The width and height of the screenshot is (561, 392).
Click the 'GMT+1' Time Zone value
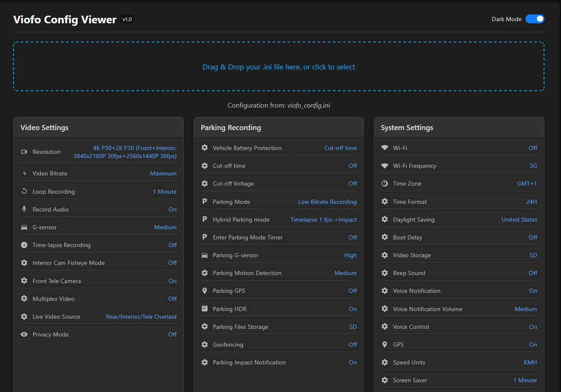527,183
